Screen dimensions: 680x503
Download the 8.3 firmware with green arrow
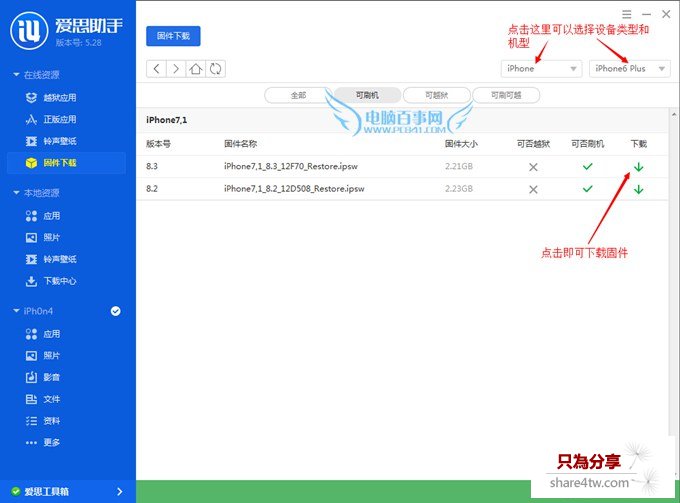[x=638, y=167]
